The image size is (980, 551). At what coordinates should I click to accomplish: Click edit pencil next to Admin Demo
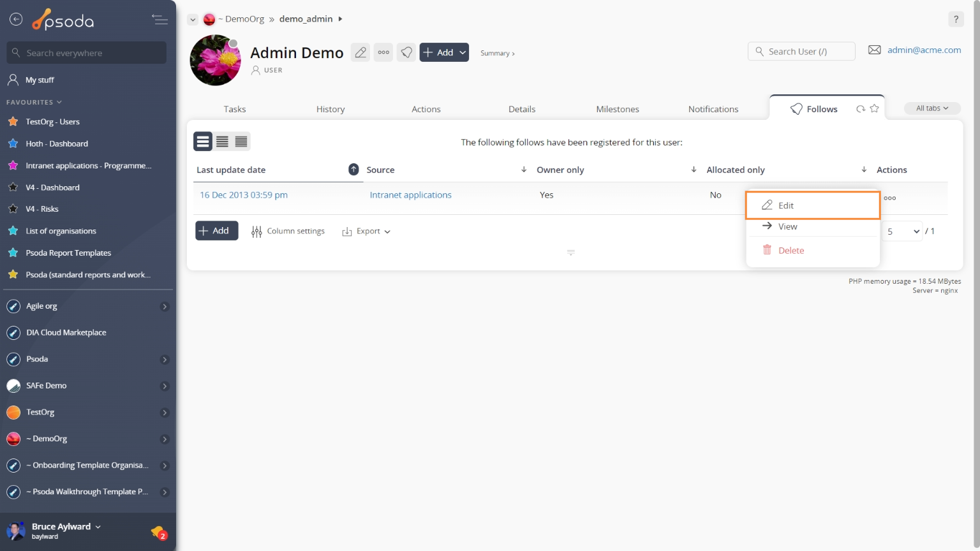click(x=360, y=52)
